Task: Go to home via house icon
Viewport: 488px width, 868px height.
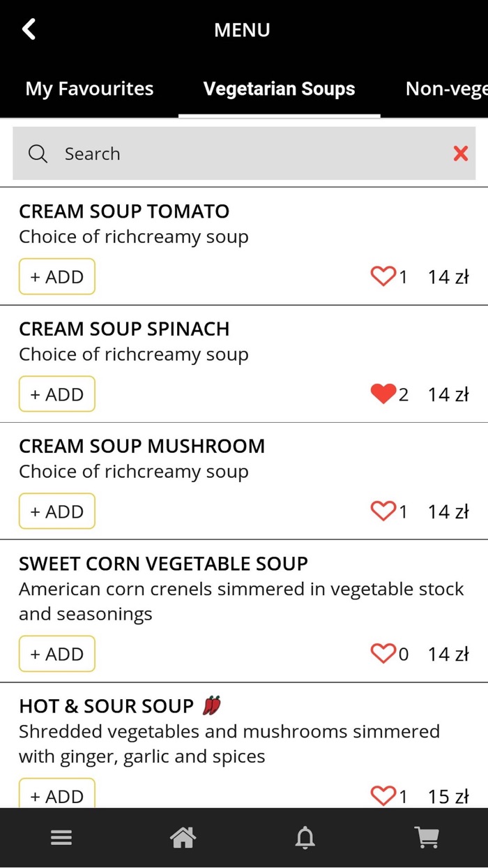Action: point(183,837)
